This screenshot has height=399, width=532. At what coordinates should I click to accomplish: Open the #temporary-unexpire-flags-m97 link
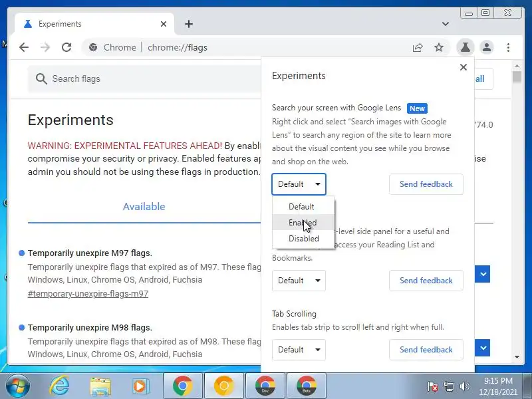click(88, 293)
